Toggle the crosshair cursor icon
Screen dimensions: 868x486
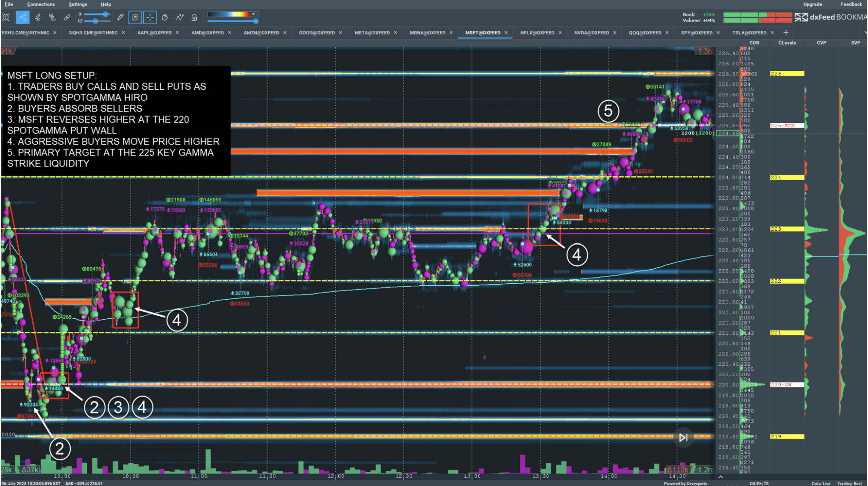(150, 17)
